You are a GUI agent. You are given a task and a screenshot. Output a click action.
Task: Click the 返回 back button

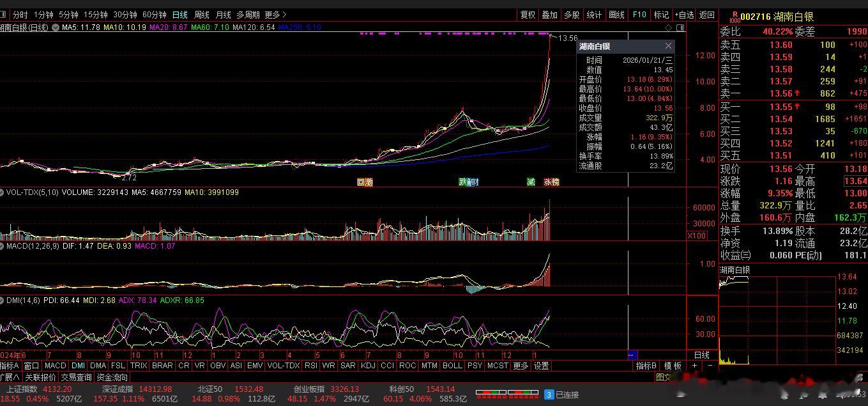pos(706,15)
